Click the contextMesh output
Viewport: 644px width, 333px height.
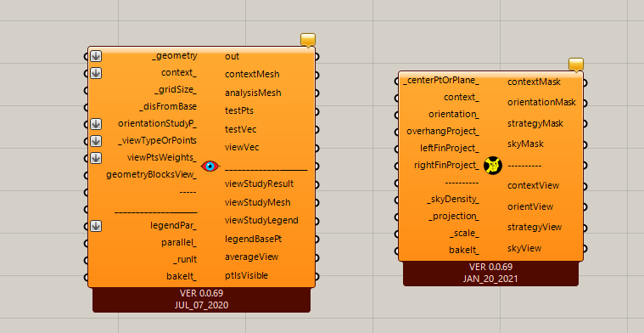[x=252, y=75]
